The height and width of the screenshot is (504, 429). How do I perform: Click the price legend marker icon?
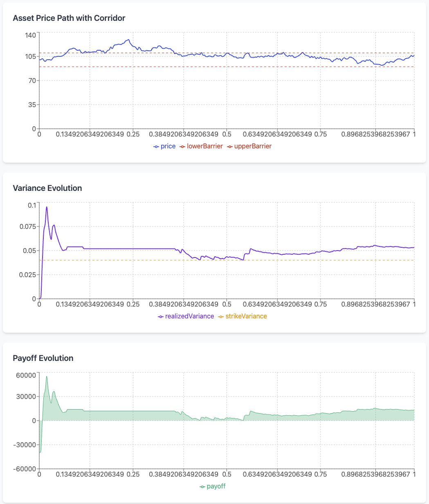(x=156, y=147)
